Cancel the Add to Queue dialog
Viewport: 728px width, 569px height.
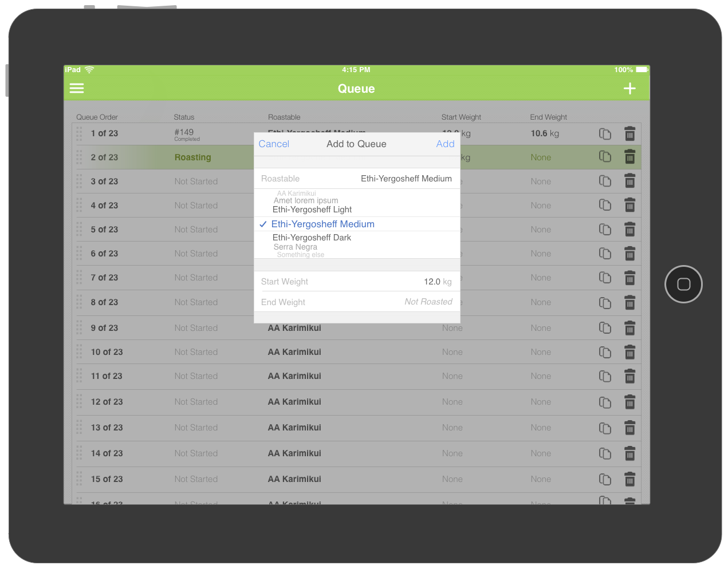coord(273,144)
